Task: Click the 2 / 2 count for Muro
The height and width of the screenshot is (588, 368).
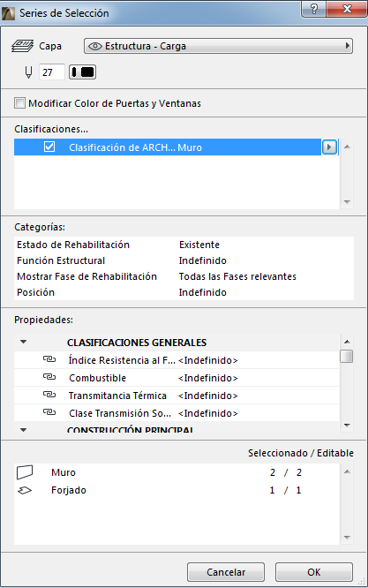Action: coord(286,472)
